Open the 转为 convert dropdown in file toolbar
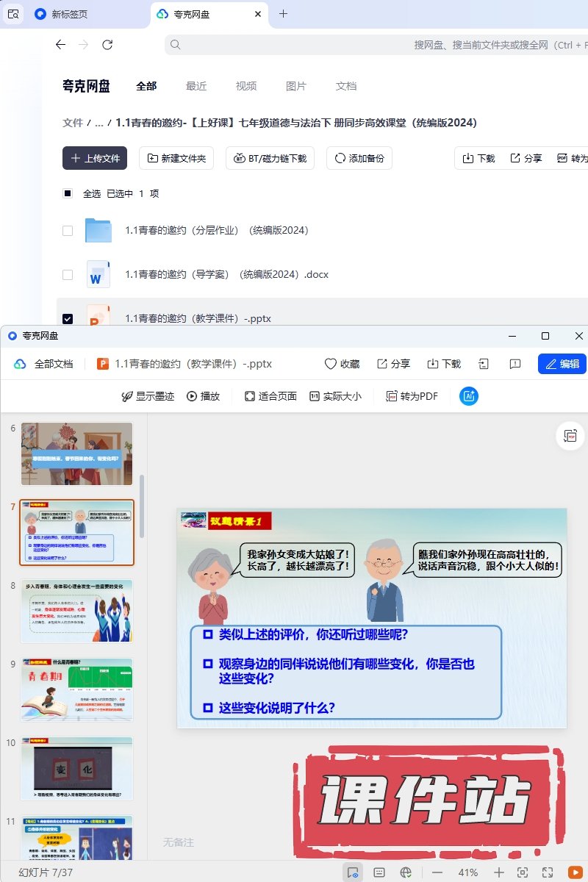The width and height of the screenshot is (588, 882). click(572, 158)
